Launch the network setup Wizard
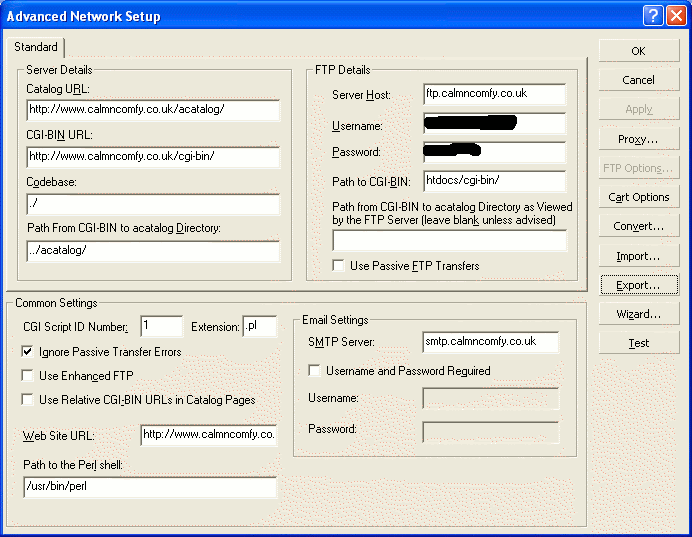Image resolution: width=692 pixels, height=537 pixels. [638, 314]
